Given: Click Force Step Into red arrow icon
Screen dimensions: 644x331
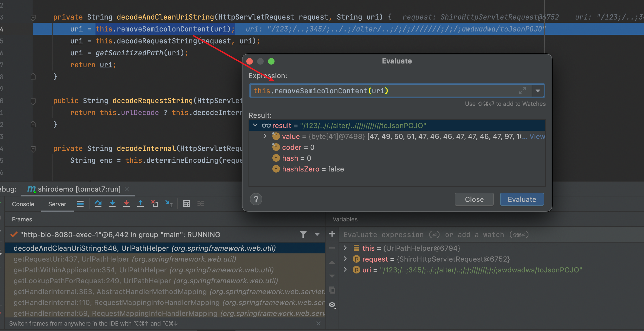Looking at the screenshot, I should coord(126,204).
